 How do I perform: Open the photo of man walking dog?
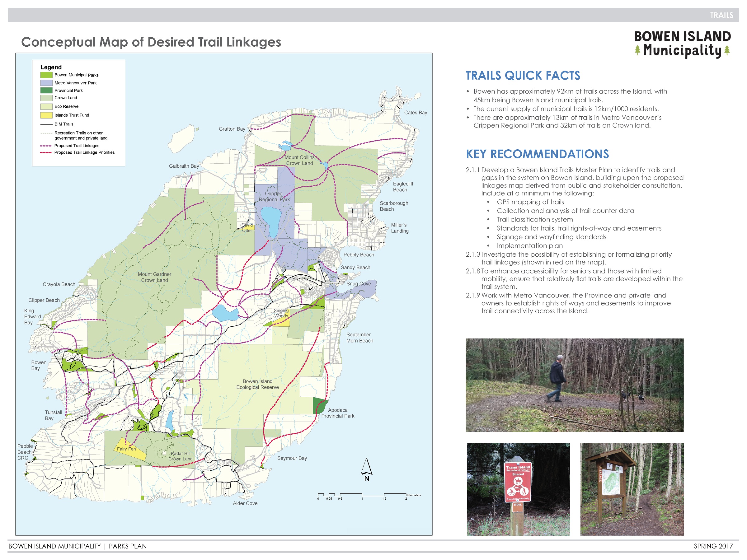coord(575,385)
